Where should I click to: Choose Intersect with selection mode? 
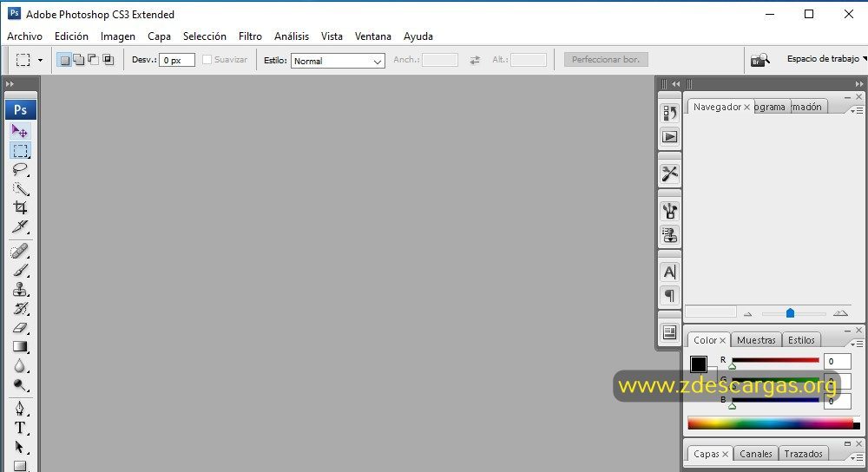pyautogui.click(x=108, y=60)
